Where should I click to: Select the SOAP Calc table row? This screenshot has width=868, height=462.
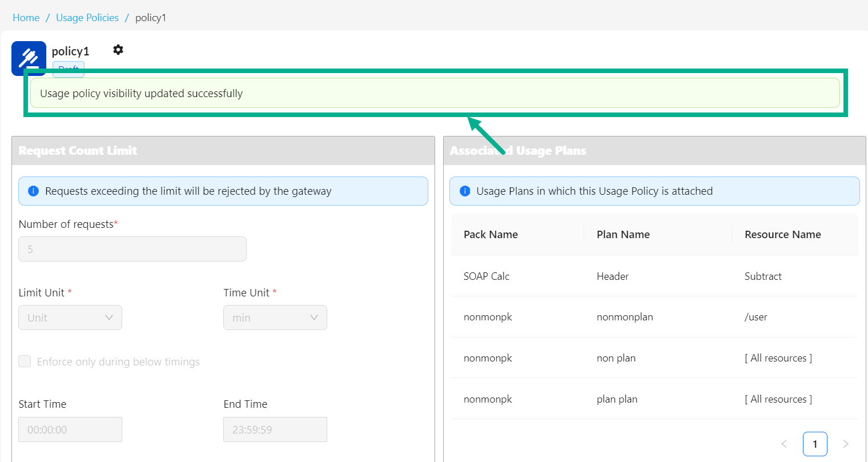click(487, 276)
